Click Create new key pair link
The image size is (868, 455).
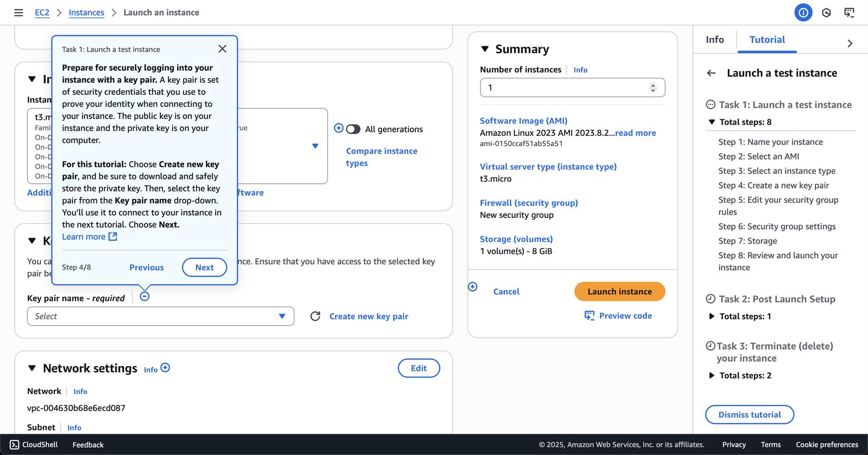pos(368,316)
